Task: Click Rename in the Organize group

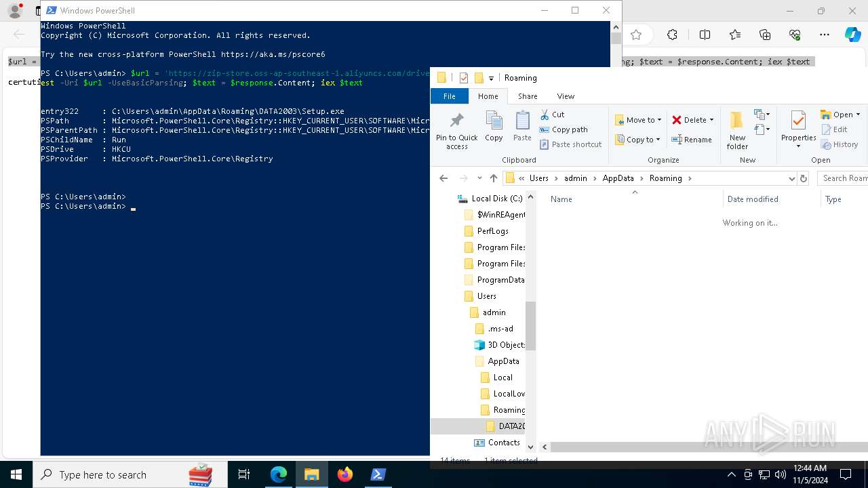Action: [692, 140]
